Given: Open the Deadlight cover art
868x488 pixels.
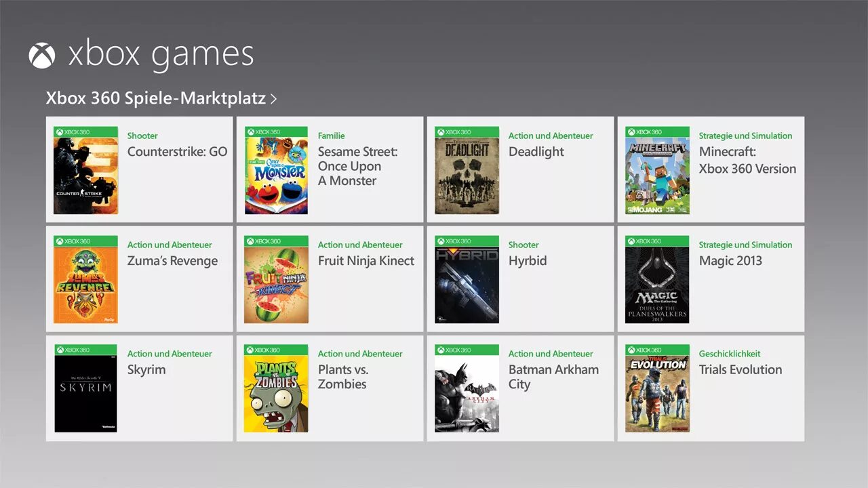Looking at the screenshot, I should 467,170.
